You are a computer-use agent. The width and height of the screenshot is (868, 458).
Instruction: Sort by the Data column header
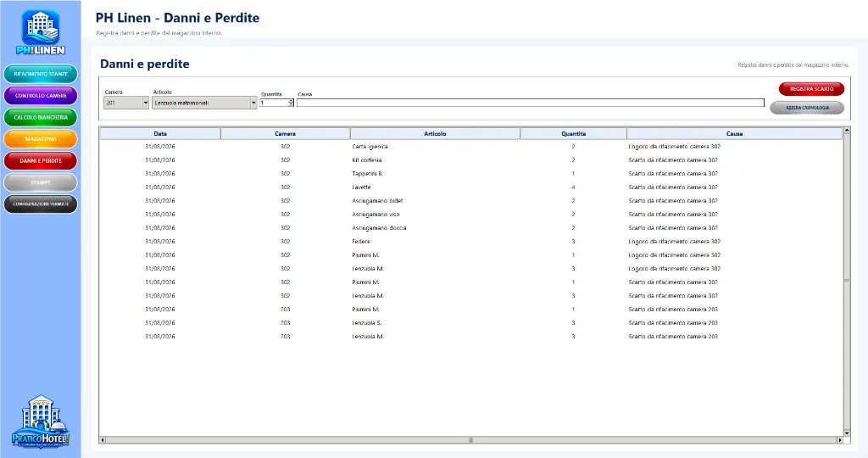(x=160, y=133)
